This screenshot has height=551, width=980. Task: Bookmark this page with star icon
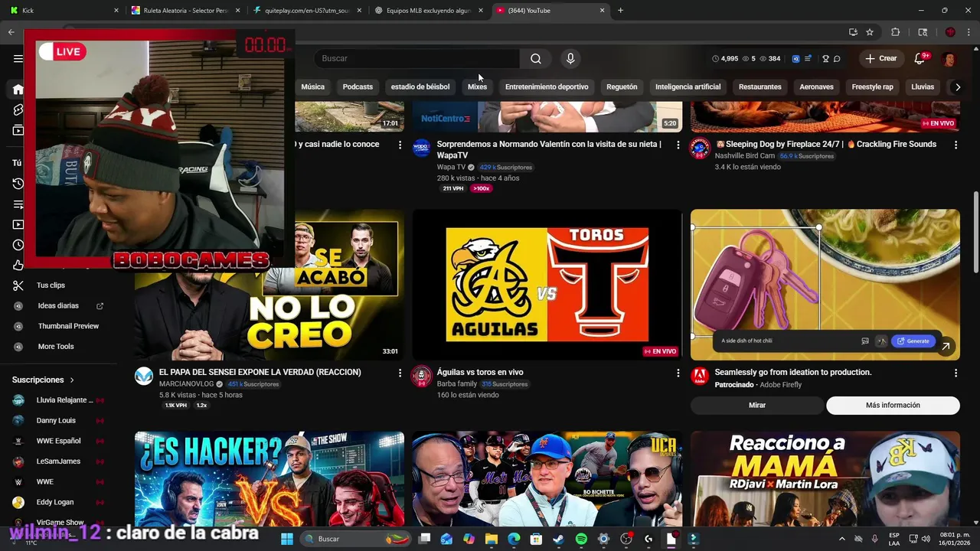(x=870, y=32)
